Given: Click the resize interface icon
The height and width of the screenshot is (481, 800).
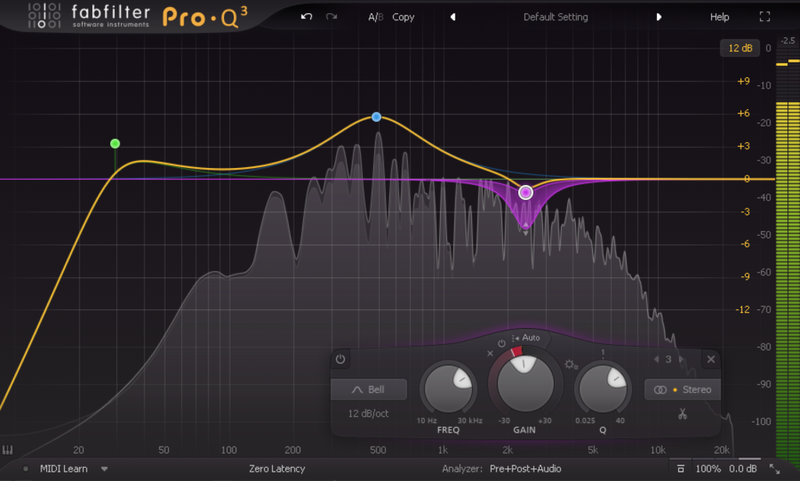Looking at the screenshot, I should pos(774,468).
